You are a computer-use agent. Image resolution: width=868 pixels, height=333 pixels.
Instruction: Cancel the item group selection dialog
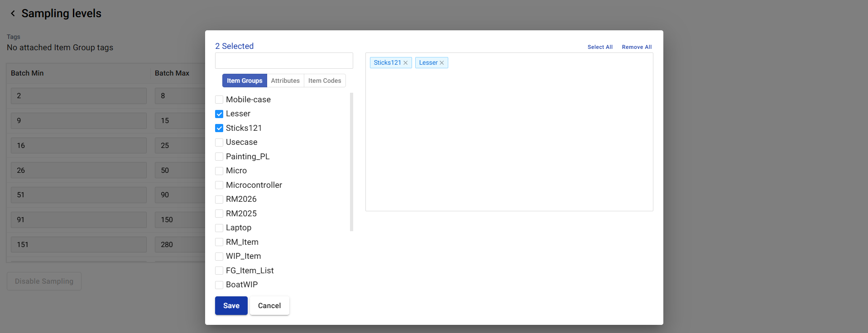269,306
